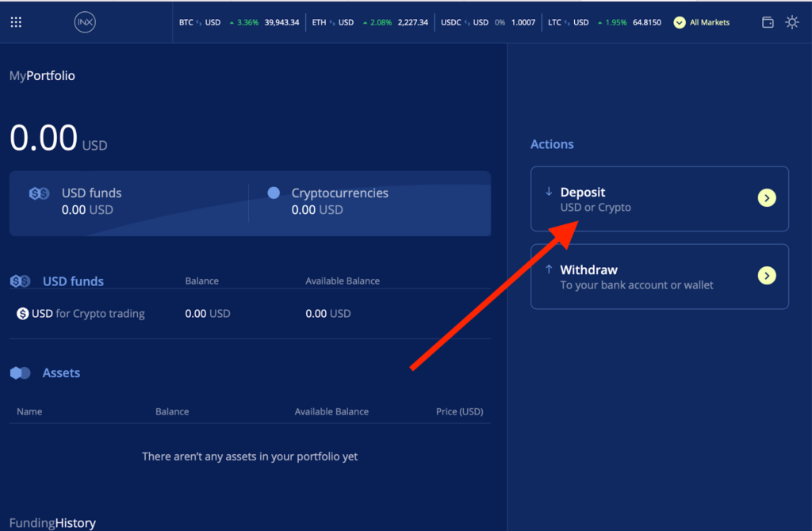
Task: Click the 0.00 USD total balance
Action: [58, 138]
